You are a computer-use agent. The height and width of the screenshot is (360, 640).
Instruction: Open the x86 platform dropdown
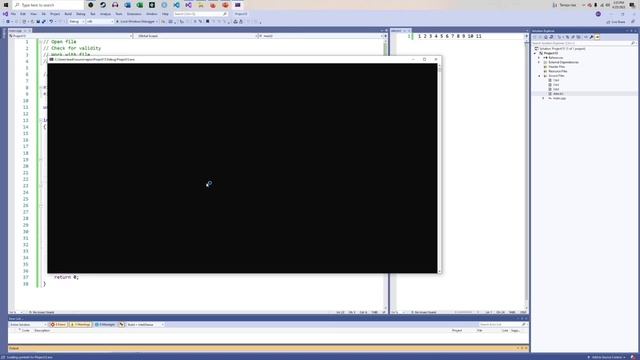pyautogui.click(x=100, y=22)
